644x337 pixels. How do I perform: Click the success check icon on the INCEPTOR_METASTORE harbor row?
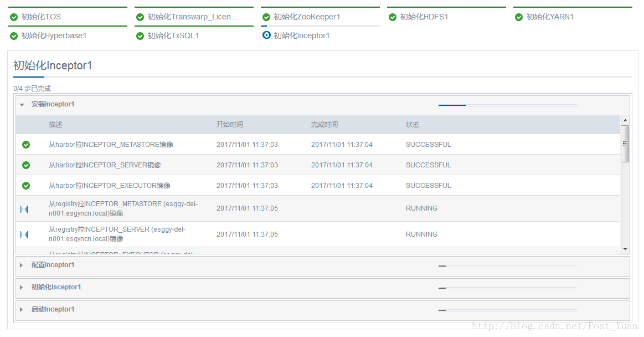[x=26, y=145]
